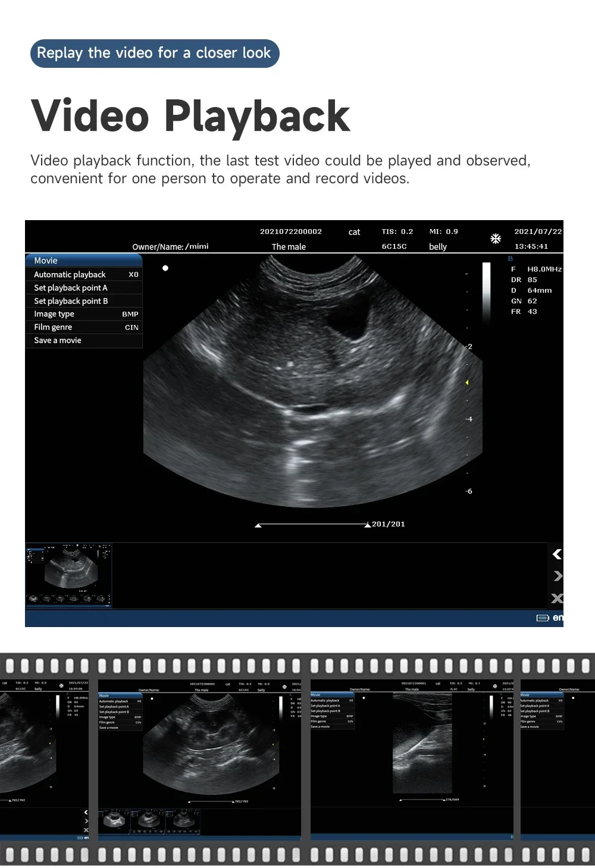595x868 pixels.
Task: Go to next thumbnail with right chevron
Action: 558,576
